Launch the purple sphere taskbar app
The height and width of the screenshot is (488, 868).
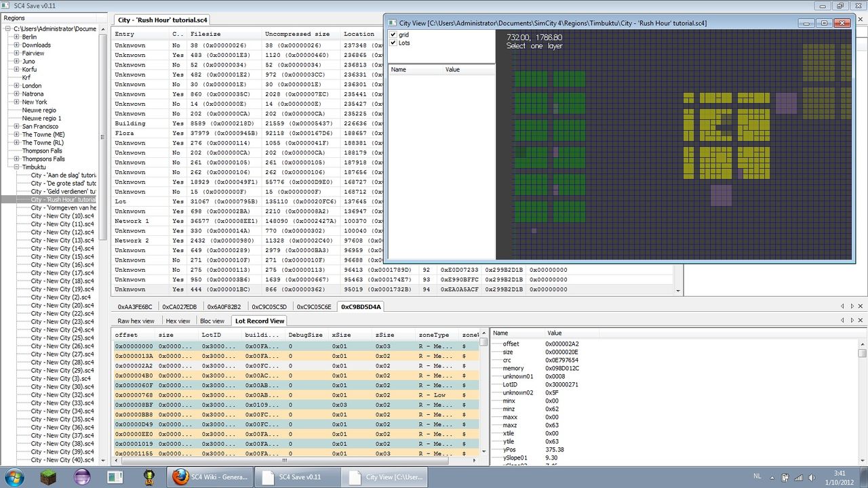[x=82, y=476]
